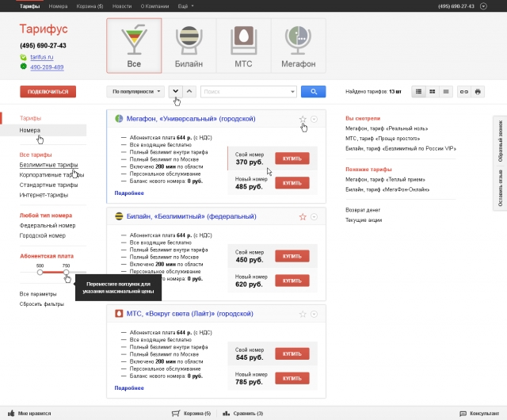This screenshot has height=420, width=507.
Task: Select Тарифы in left sidebar
Action: point(30,118)
